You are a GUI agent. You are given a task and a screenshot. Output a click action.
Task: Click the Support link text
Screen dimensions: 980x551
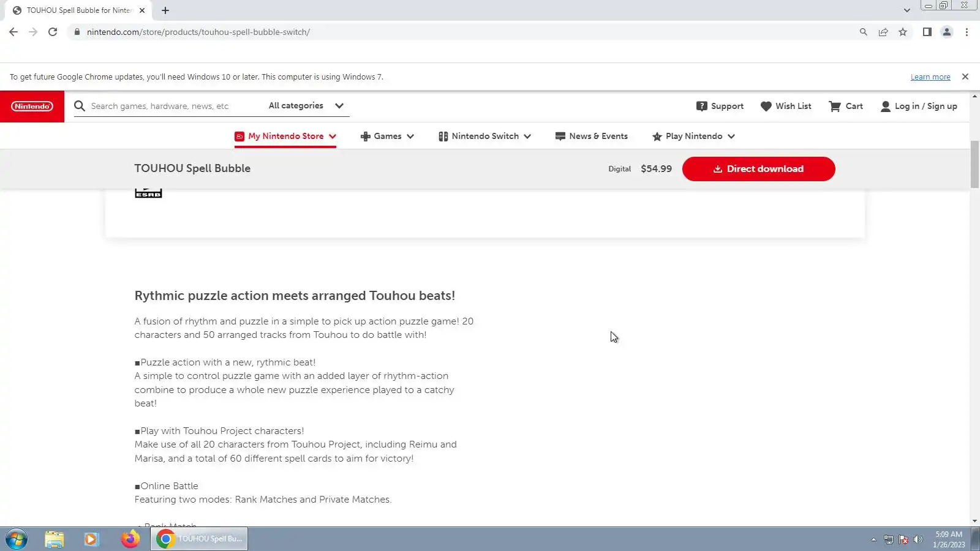point(728,106)
